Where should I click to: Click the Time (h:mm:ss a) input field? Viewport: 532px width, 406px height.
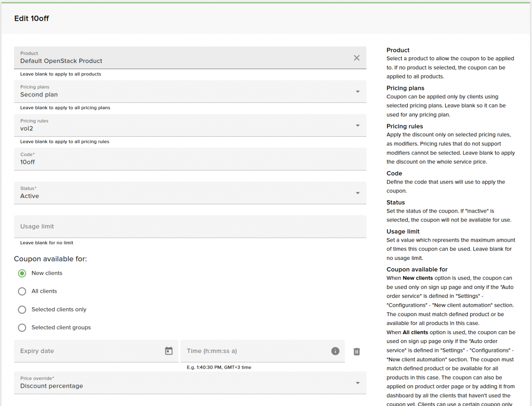pyautogui.click(x=262, y=351)
